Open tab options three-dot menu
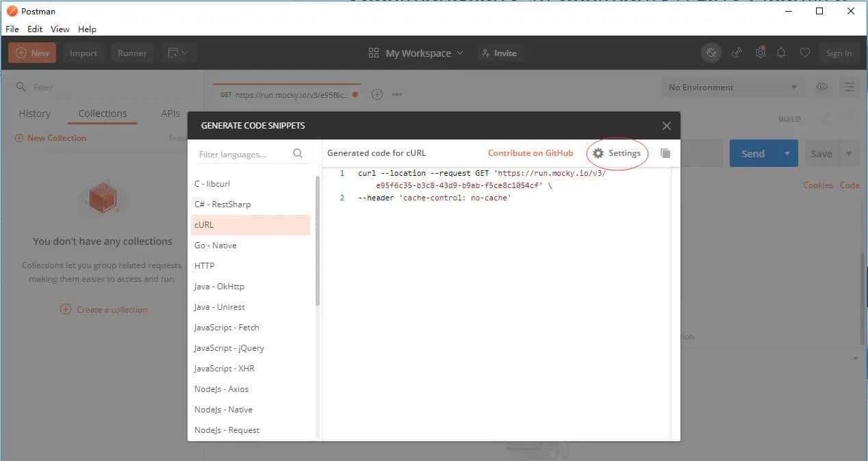868x461 pixels. coord(396,94)
